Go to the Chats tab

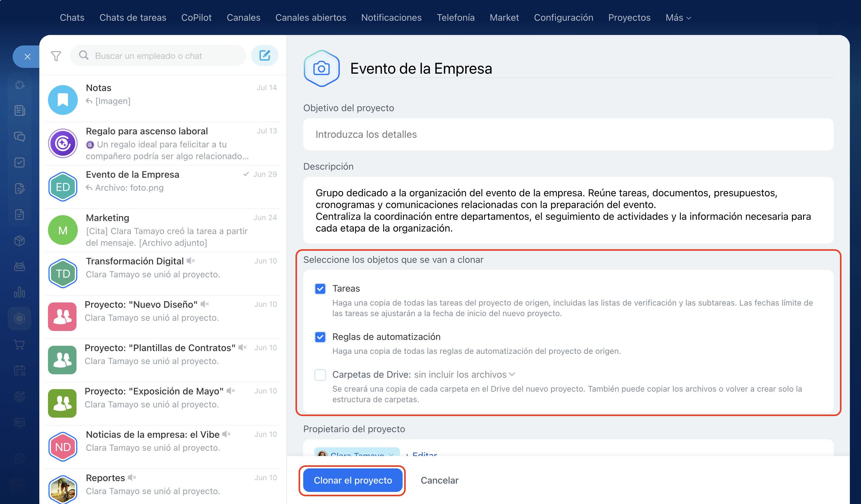(72, 17)
